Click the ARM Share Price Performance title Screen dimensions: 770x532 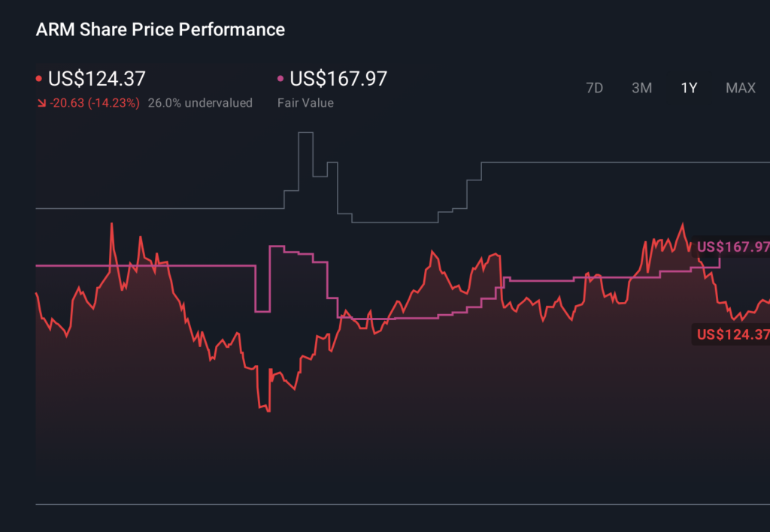pyautogui.click(x=160, y=30)
